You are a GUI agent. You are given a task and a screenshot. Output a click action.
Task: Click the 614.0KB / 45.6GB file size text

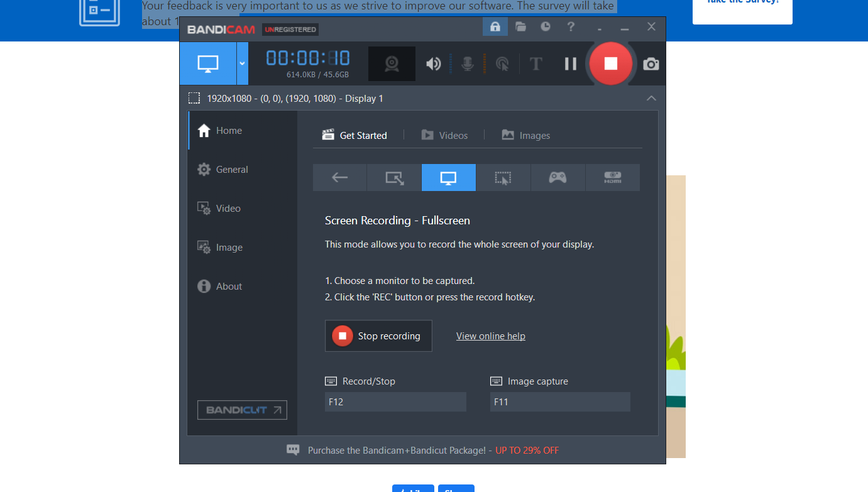[x=317, y=75]
